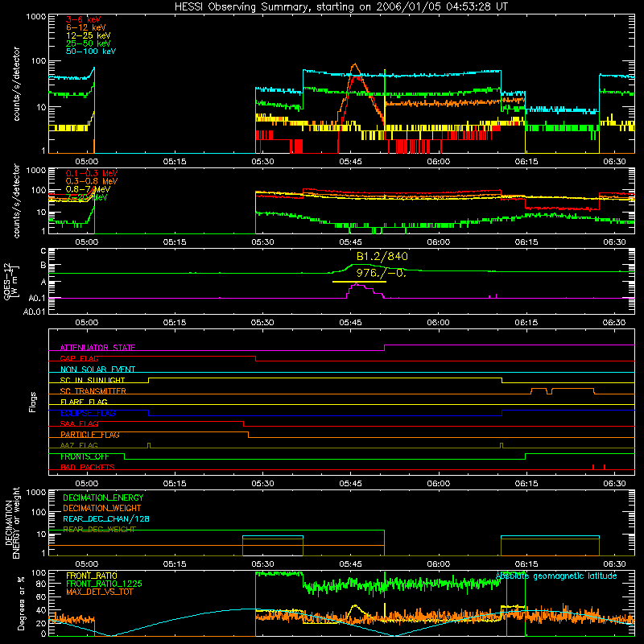This screenshot has width=644, height=644.
Task: Click '05:30' tick under the GOES panel
Action: tap(263, 323)
